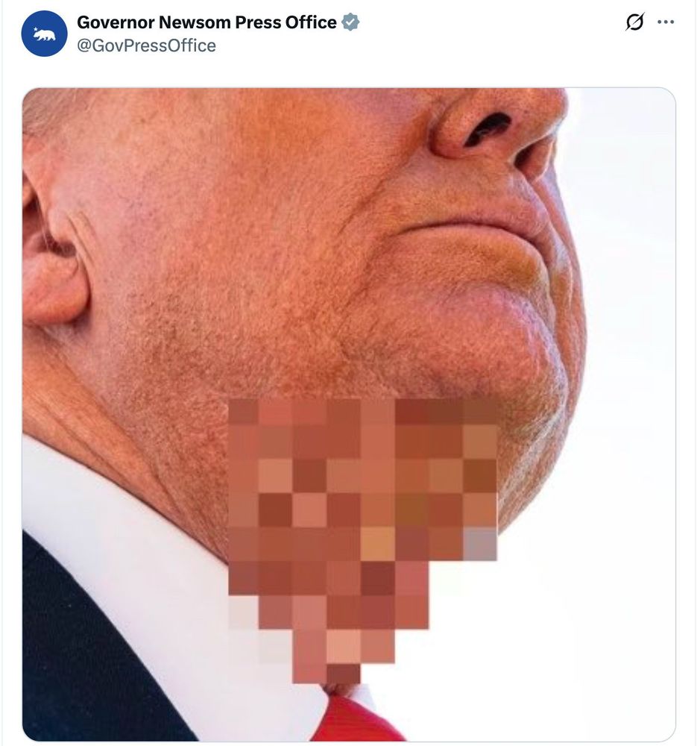This screenshot has width=700, height=746.
Task: Click the white bear logo in avatar
Action: click(x=44, y=34)
